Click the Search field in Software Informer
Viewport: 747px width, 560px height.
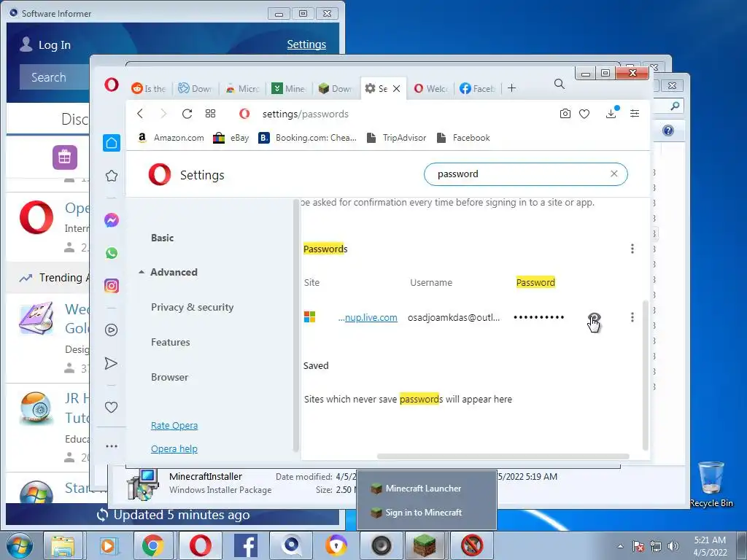pos(55,77)
